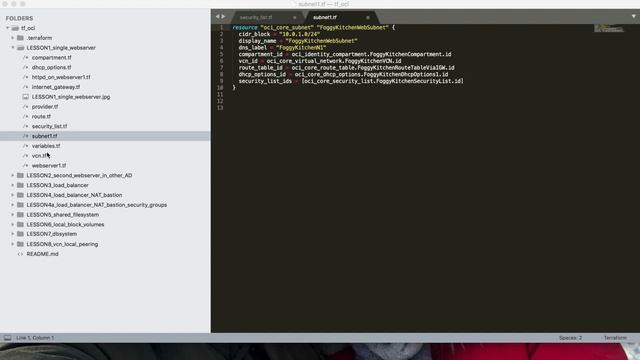Open security_list.tf in sidebar
Image resolution: width=640 pixels, height=360 pixels.
(49, 126)
